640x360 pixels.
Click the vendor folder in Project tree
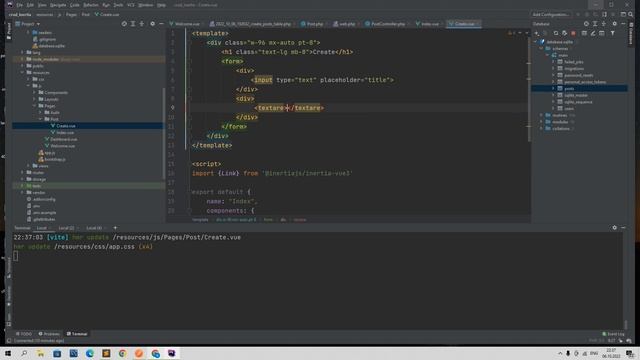[39, 193]
